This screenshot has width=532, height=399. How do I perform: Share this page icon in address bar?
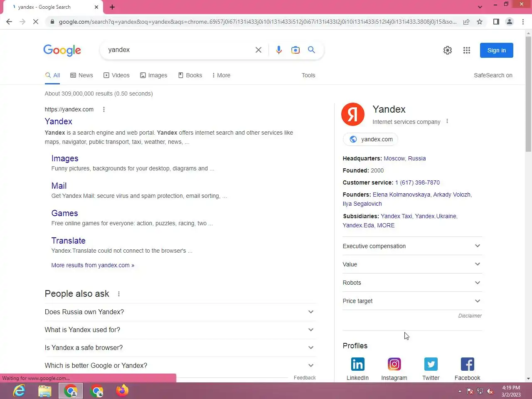(466, 22)
